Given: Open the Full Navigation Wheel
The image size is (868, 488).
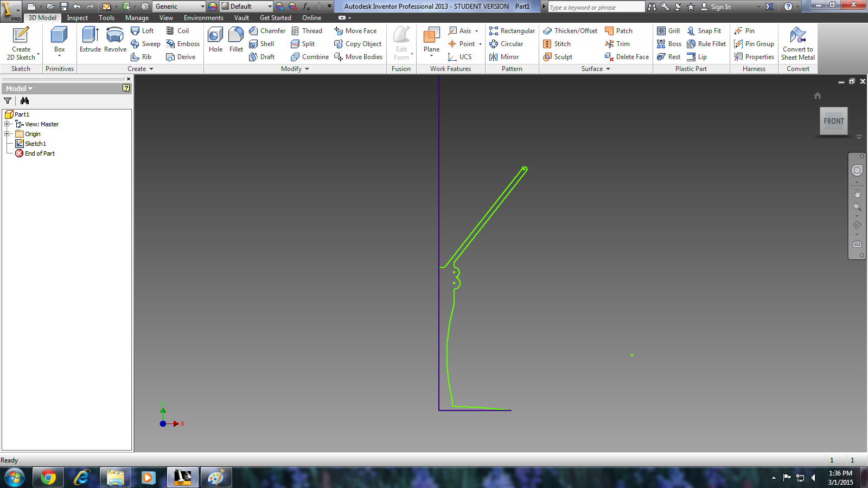Looking at the screenshot, I should [x=857, y=170].
